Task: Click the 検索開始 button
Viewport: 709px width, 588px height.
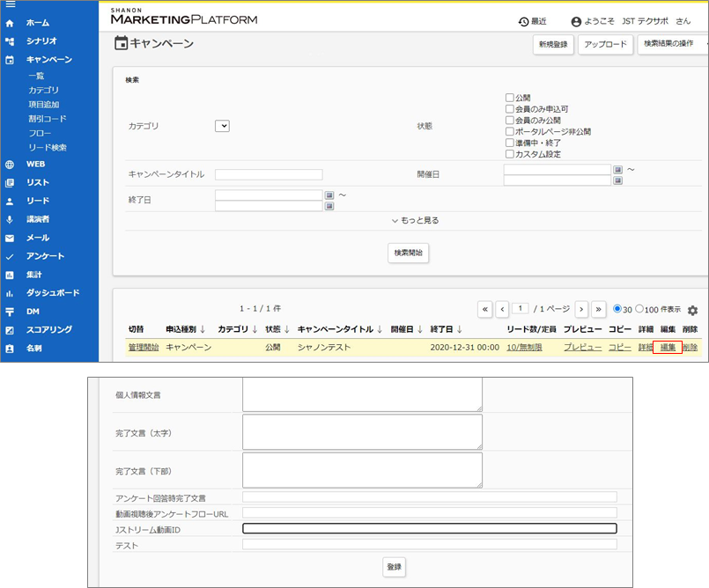Action: pos(409,253)
